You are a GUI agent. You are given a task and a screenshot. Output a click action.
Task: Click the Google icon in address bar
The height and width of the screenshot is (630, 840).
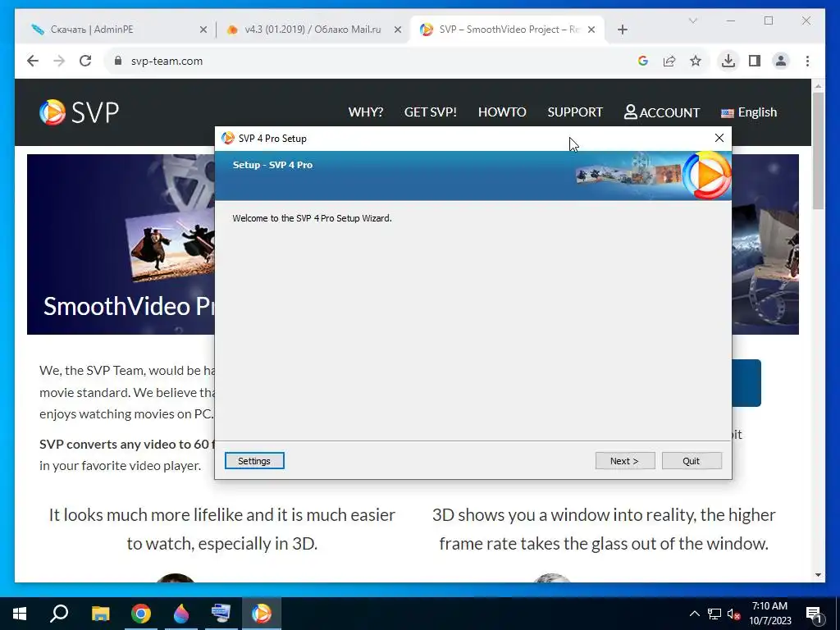click(643, 61)
